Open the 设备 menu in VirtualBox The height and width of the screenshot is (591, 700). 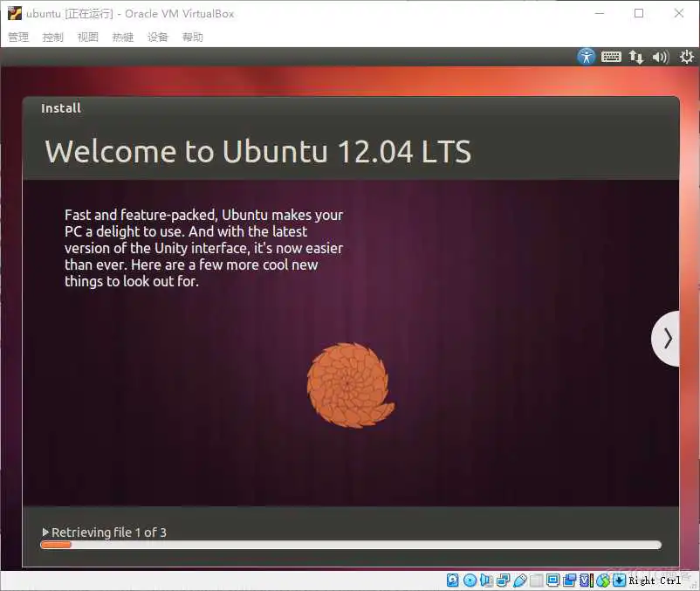pos(157,37)
